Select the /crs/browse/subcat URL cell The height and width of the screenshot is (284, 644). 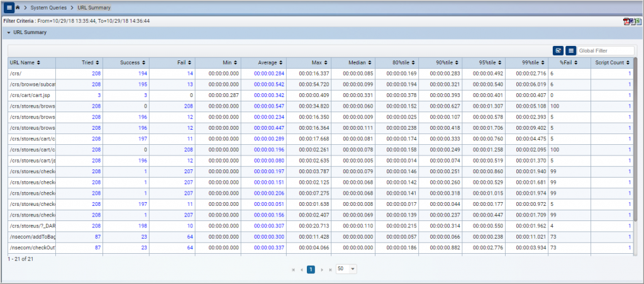coord(32,84)
